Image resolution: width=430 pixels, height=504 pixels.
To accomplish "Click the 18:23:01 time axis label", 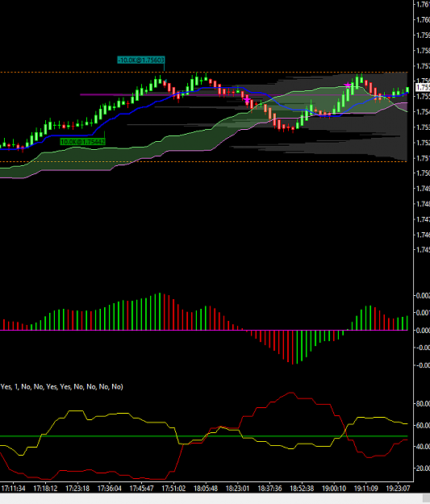I will click(238, 489).
